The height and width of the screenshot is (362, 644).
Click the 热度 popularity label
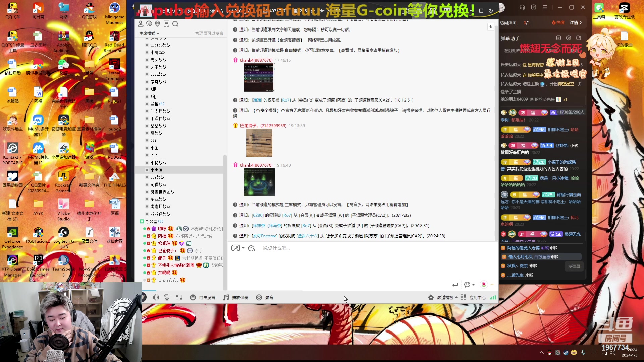pos(558,23)
